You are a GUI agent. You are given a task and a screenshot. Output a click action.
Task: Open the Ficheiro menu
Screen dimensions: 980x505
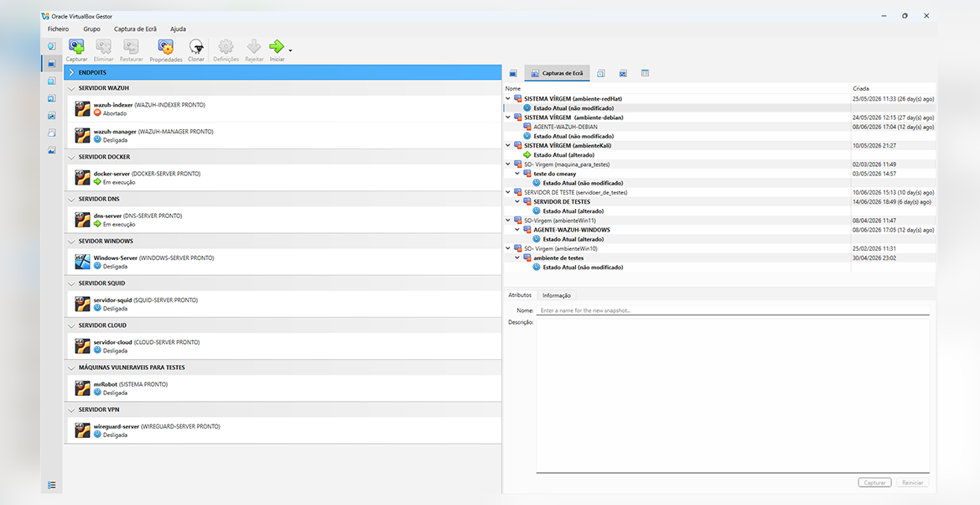coord(58,29)
